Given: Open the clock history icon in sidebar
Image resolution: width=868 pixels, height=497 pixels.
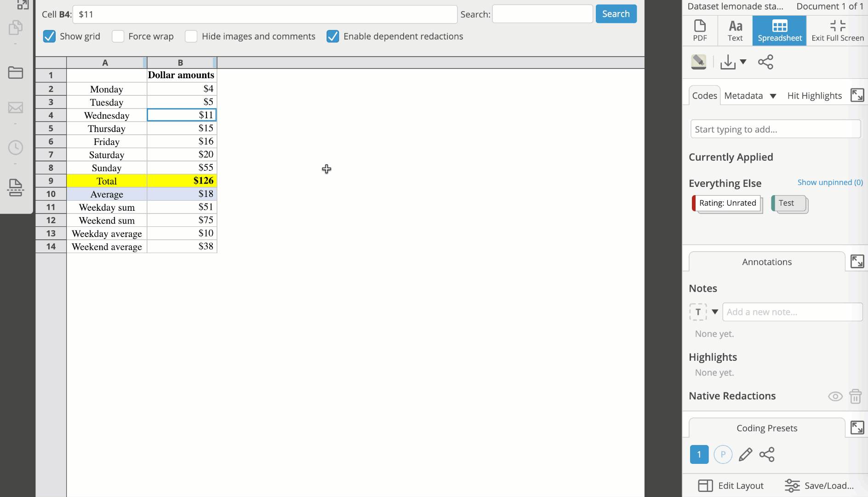Looking at the screenshot, I should (16, 147).
